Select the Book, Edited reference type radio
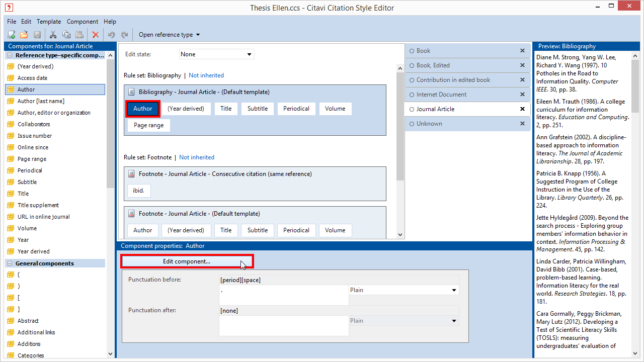Screen dimensions: 644x362 (412, 65)
